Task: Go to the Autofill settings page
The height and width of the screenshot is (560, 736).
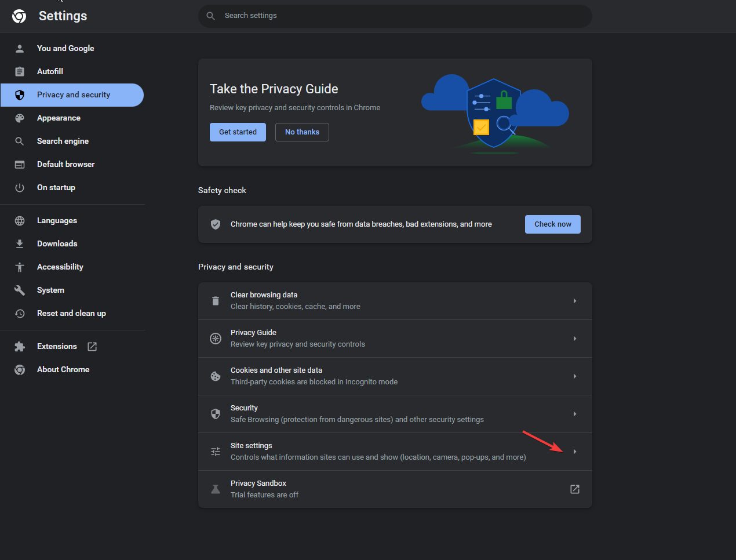Action: (72, 72)
